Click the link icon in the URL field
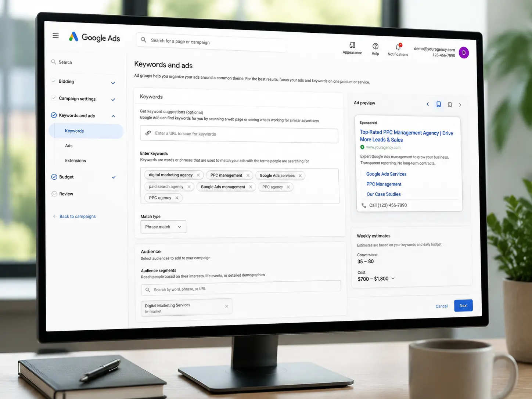The height and width of the screenshot is (399, 532). pos(148,133)
